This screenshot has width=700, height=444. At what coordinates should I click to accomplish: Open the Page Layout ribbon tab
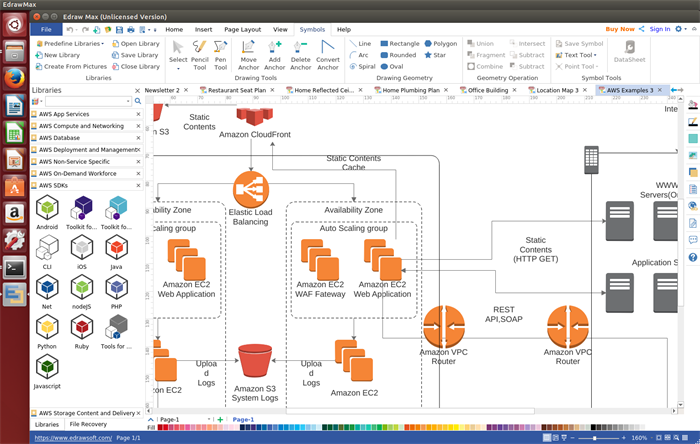(242, 30)
